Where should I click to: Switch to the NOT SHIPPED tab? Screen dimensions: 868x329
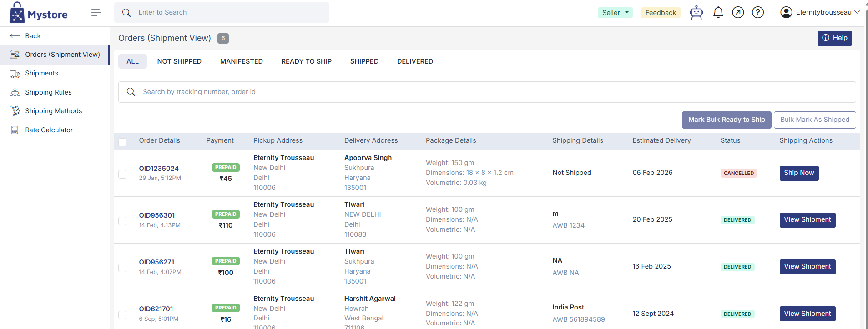pyautogui.click(x=179, y=61)
